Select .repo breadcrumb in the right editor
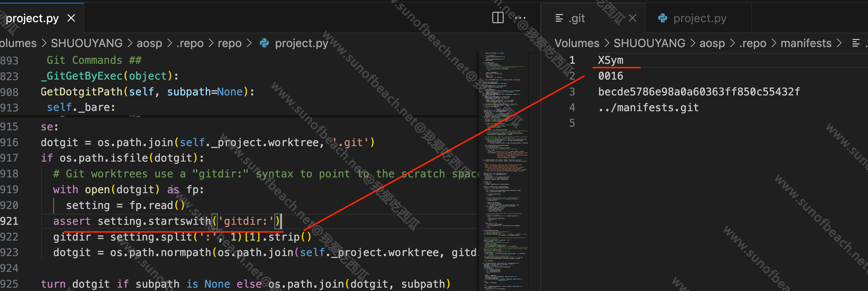The image size is (868, 291). 753,43
